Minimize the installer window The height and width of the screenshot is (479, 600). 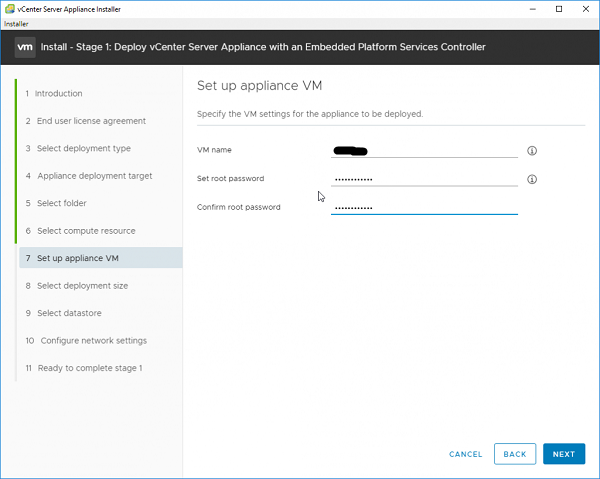(x=532, y=9)
